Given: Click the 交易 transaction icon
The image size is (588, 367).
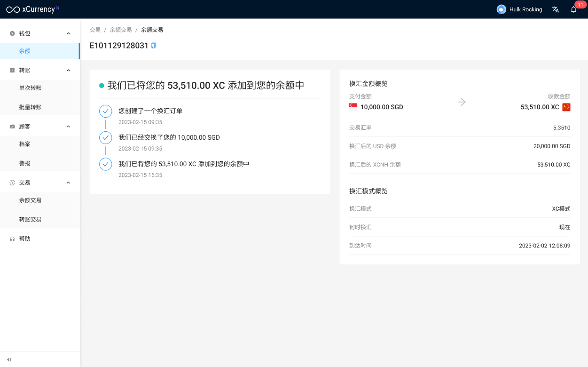Looking at the screenshot, I should (x=12, y=183).
